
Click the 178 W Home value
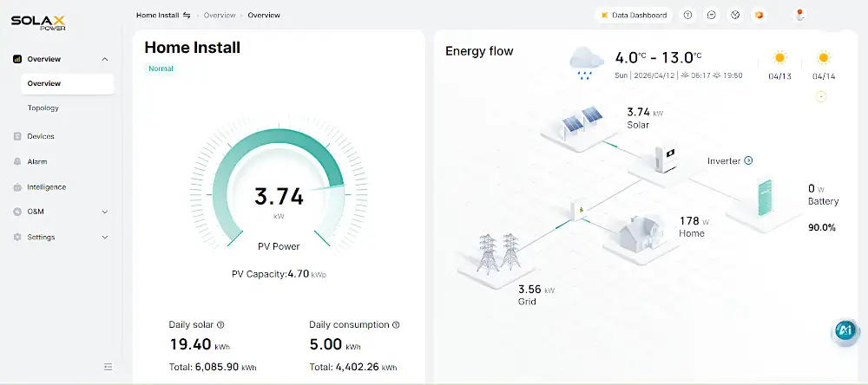[694, 221]
